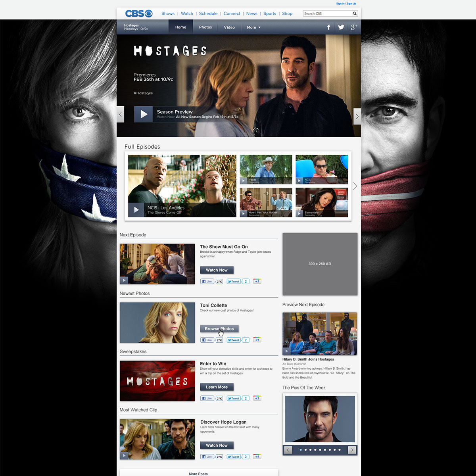Click Learn More under Enter to Win
The width and height of the screenshot is (476, 476).
217,387
